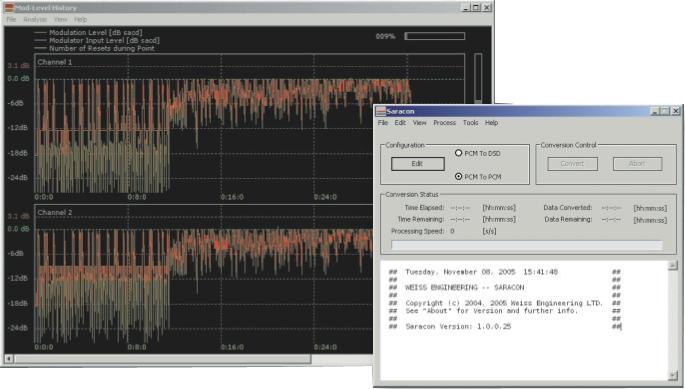Click the 009% analysis progress bar
Screen dimensions: 685x389
pyautogui.click(x=435, y=36)
